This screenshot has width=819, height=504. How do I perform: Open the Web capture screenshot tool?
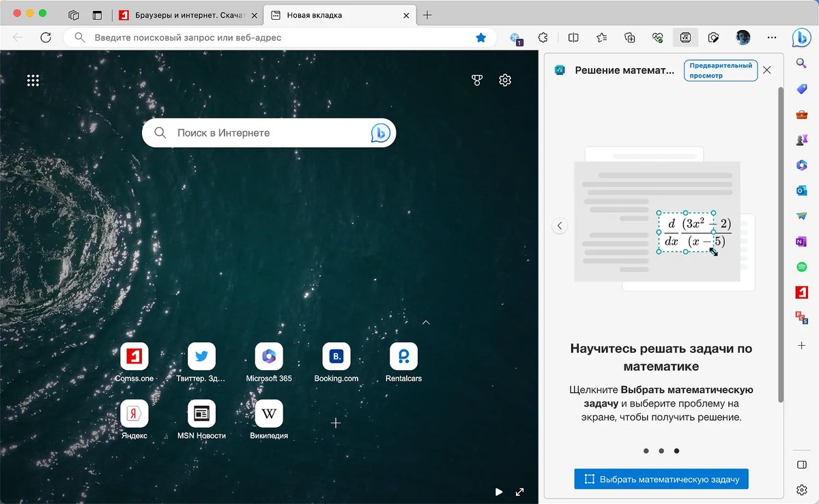pyautogui.click(x=714, y=38)
